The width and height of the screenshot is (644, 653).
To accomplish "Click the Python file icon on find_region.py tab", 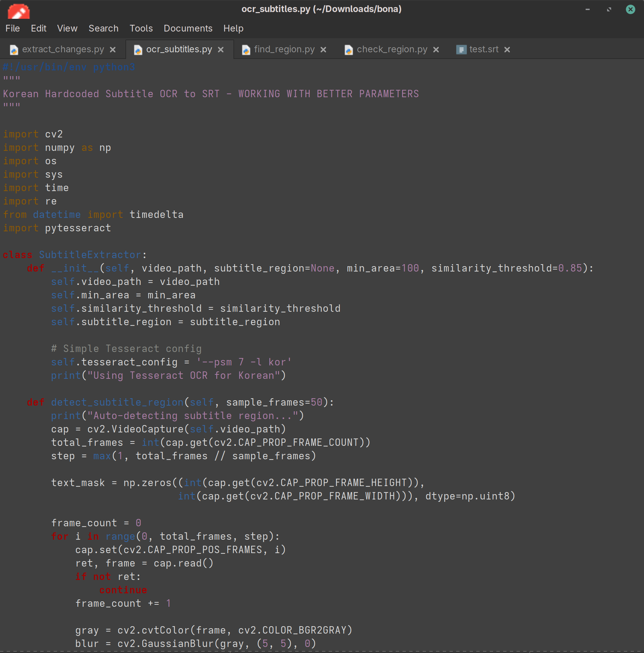I will click(x=246, y=50).
